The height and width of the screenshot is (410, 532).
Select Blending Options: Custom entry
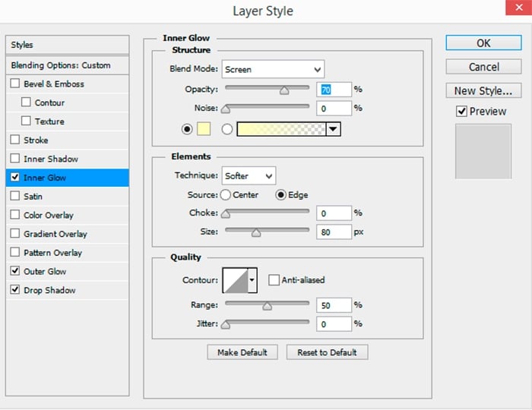[x=61, y=65]
